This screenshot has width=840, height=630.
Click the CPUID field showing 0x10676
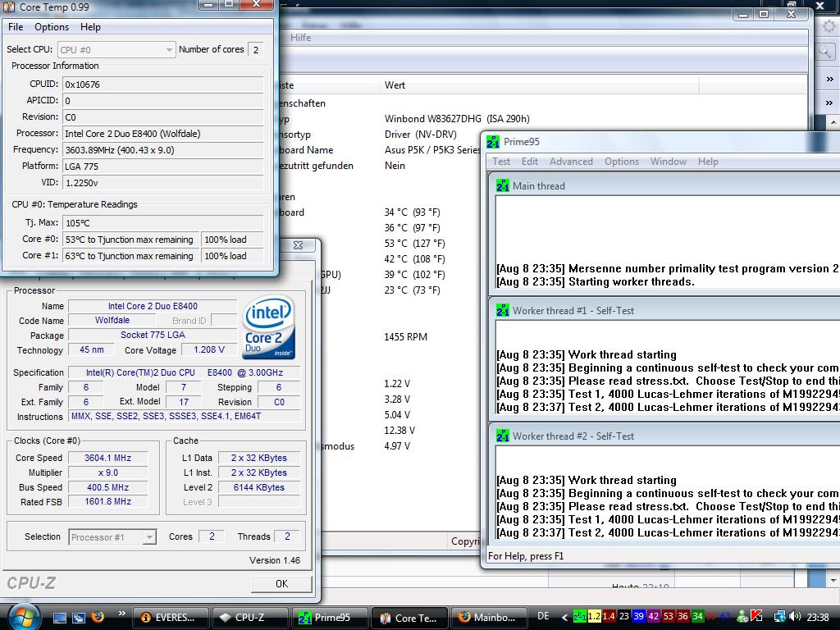pos(163,84)
